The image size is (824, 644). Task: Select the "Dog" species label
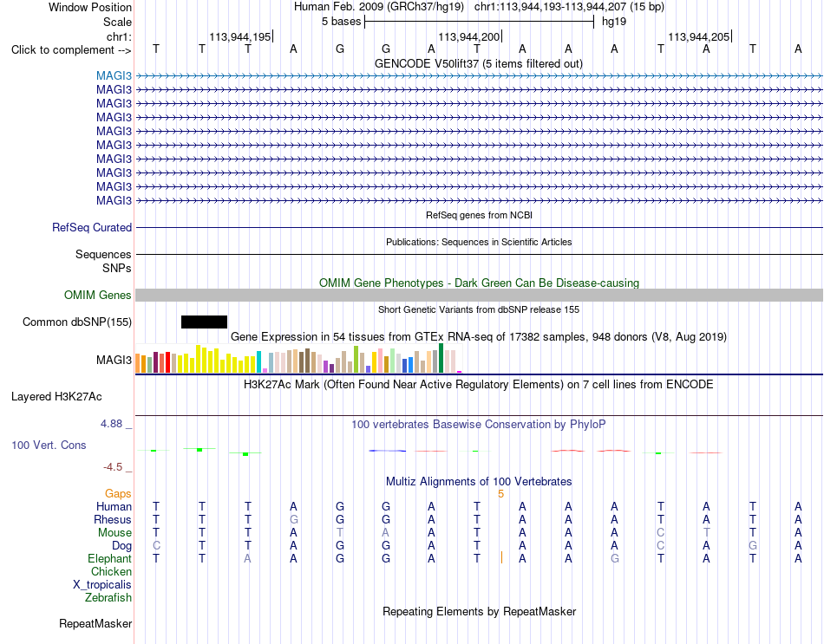[x=121, y=546]
